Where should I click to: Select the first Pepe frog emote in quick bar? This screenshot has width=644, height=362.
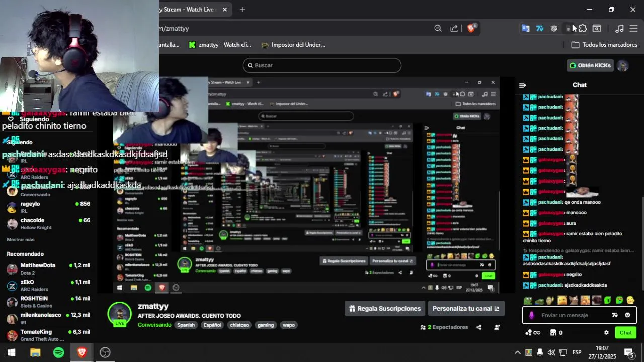[528, 300]
